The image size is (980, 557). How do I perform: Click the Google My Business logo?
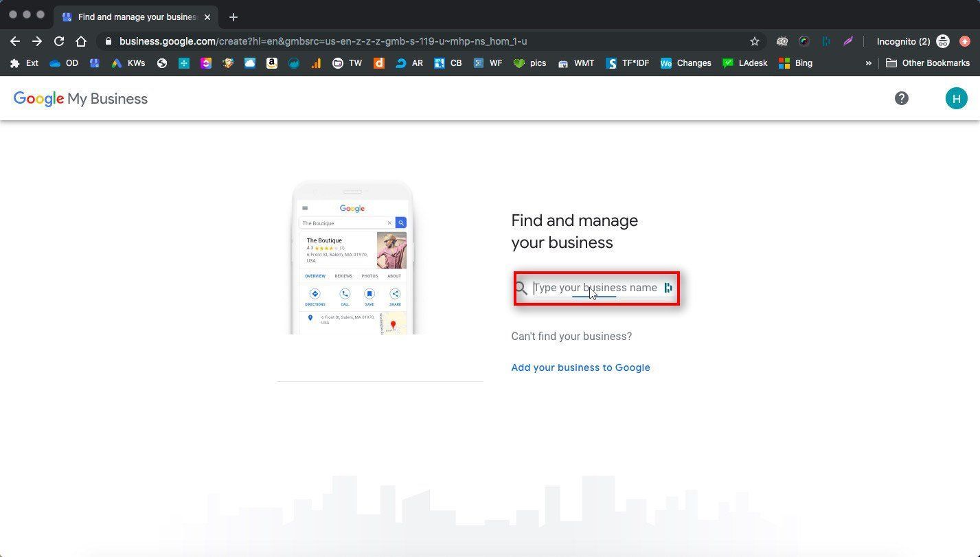pos(80,99)
